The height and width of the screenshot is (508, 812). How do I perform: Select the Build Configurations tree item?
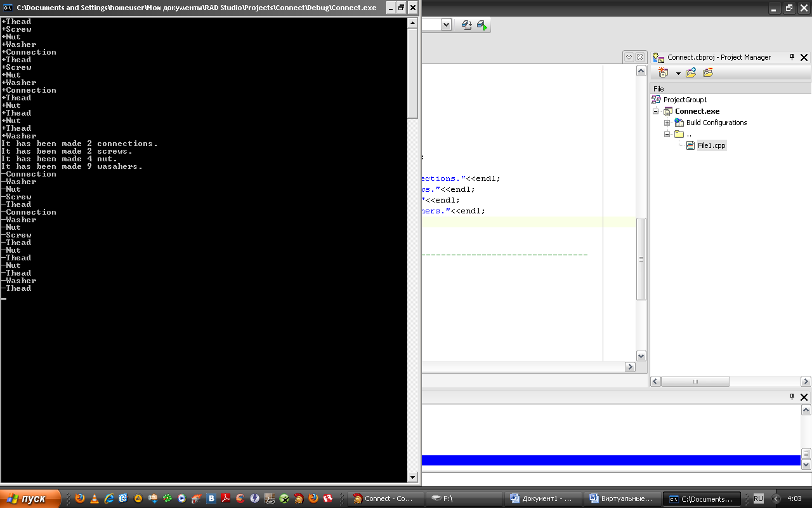click(x=716, y=123)
